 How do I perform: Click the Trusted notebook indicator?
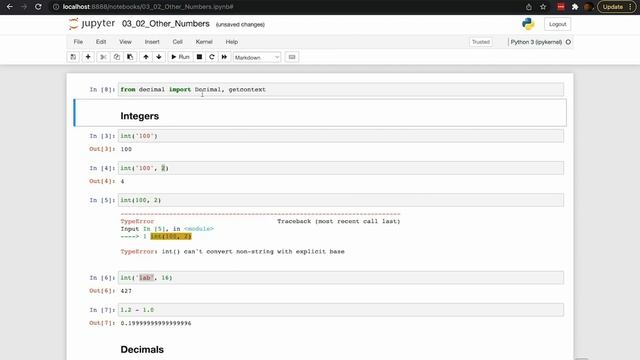(481, 42)
